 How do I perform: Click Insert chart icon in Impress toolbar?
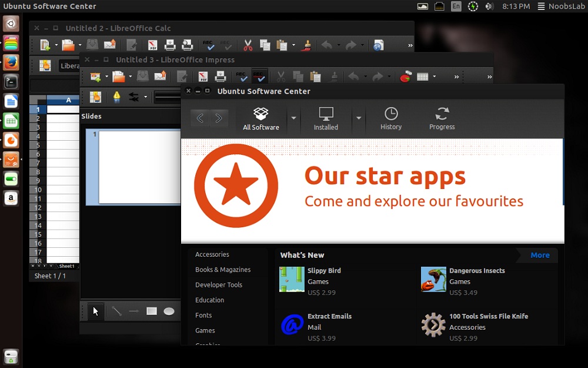(x=405, y=77)
